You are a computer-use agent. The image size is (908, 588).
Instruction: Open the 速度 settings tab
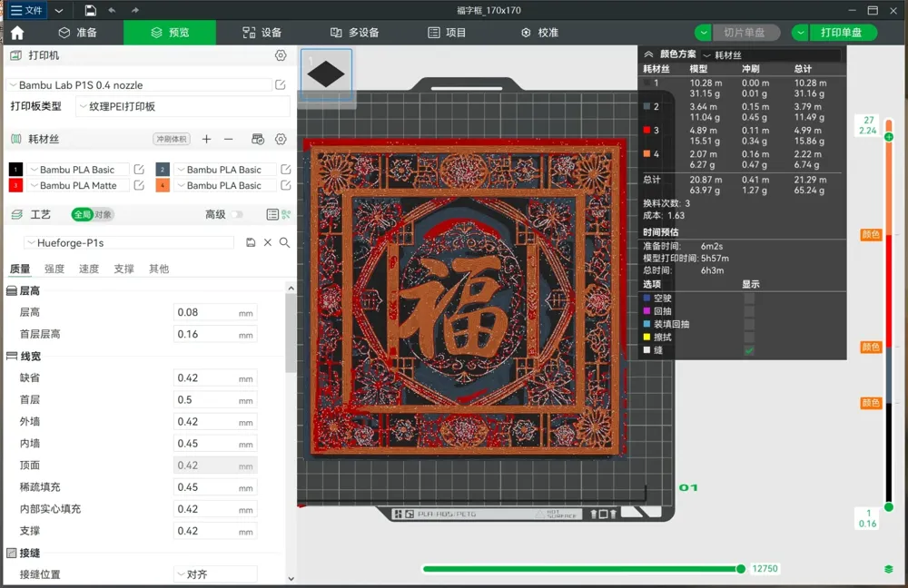click(89, 269)
